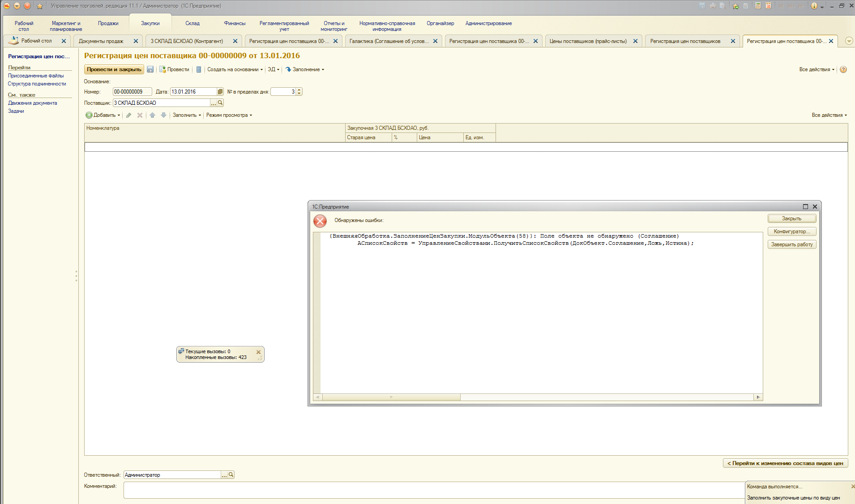Close the Текущие вызовы popup
The height and width of the screenshot is (504, 855).
tap(258, 352)
